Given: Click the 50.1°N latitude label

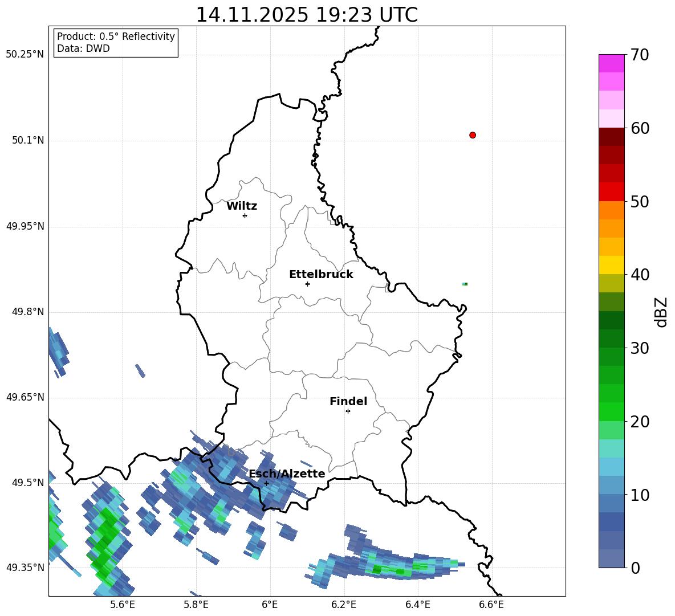Looking at the screenshot, I should [27, 141].
